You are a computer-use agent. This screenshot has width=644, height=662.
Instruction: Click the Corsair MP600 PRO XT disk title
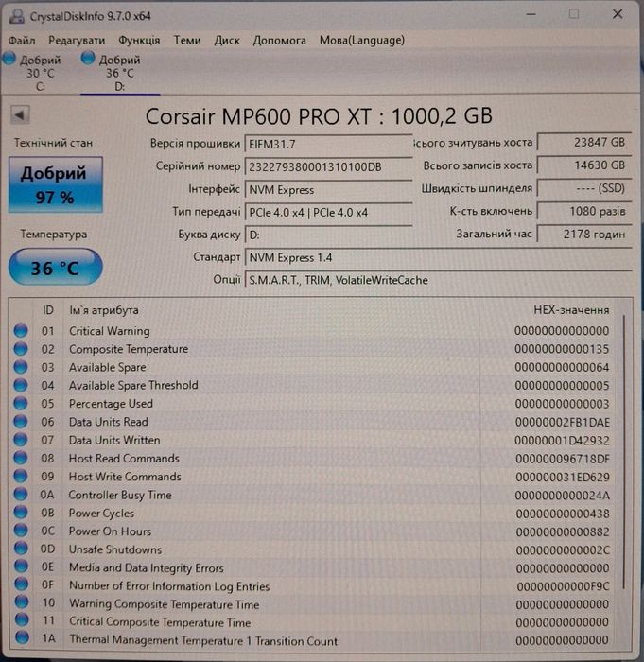click(319, 116)
